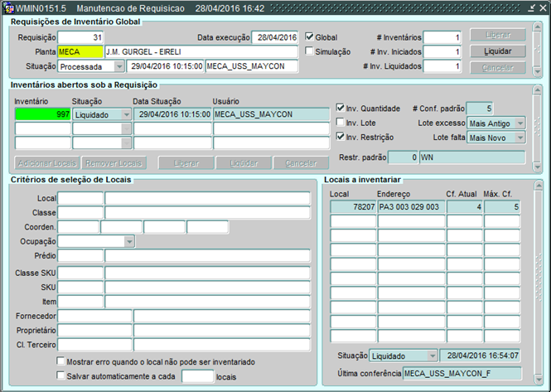
Task: Uncheck the Global checkbox
Action: 310,37
